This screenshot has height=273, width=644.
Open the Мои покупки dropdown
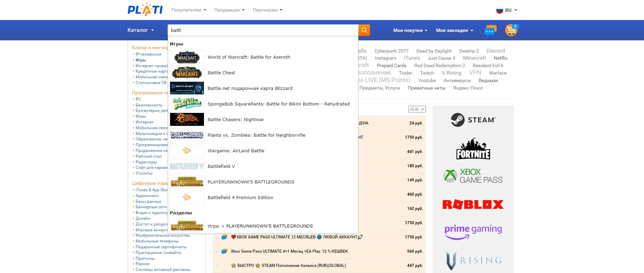410,30
